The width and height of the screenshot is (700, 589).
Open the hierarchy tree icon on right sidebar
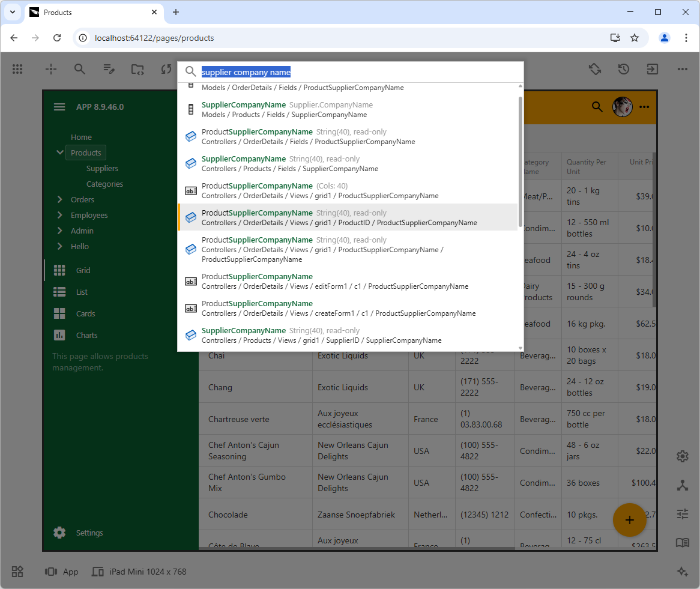pyautogui.click(x=682, y=485)
